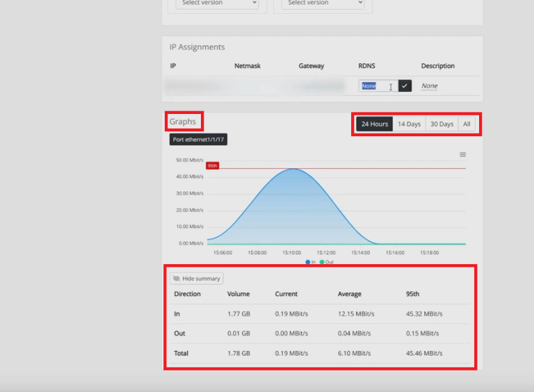Image resolution: width=534 pixels, height=392 pixels.
Task: Select the 24 Hours graph range
Action: tap(374, 124)
